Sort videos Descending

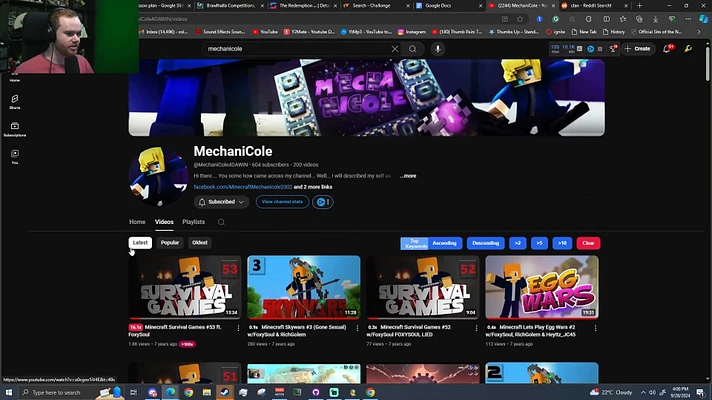pyautogui.click(x=485, y=243)
